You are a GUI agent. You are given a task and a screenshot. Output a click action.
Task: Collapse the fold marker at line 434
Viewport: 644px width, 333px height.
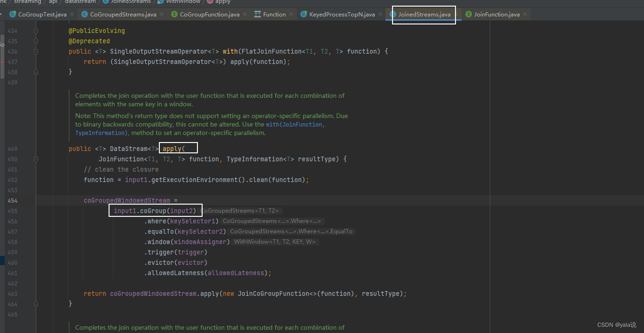(36, 31)
